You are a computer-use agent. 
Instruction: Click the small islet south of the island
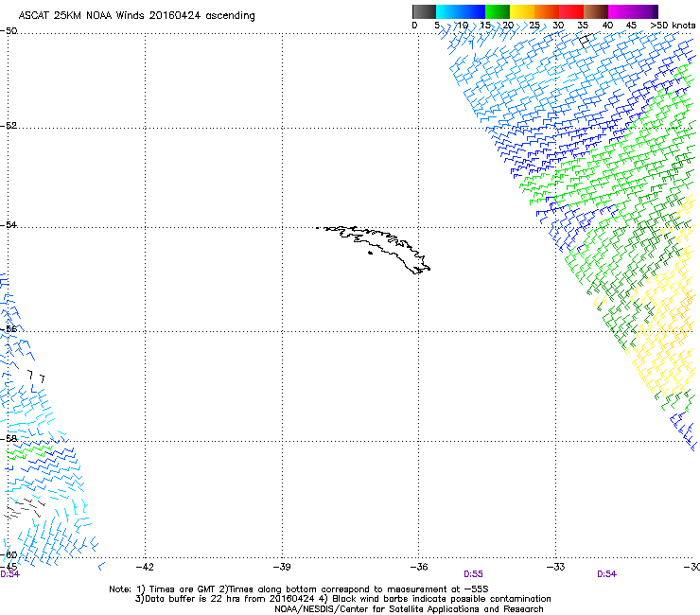point(370,253)
